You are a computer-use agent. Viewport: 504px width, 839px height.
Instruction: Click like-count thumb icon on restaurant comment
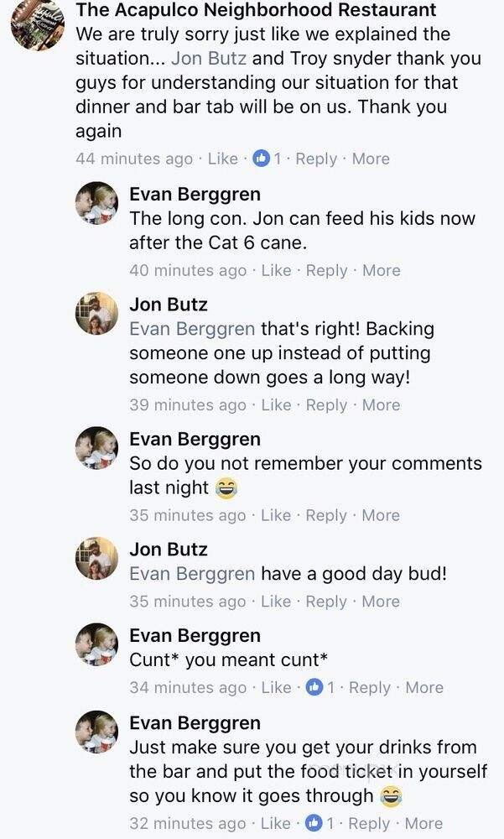262,159
